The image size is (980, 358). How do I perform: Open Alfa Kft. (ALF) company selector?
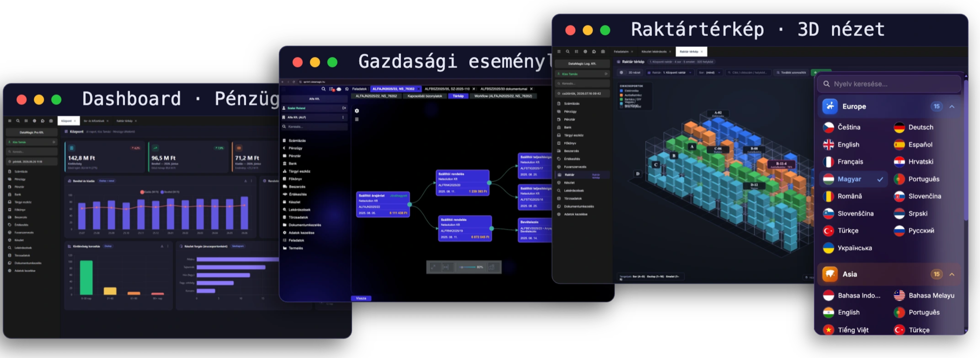coord(314,118)
